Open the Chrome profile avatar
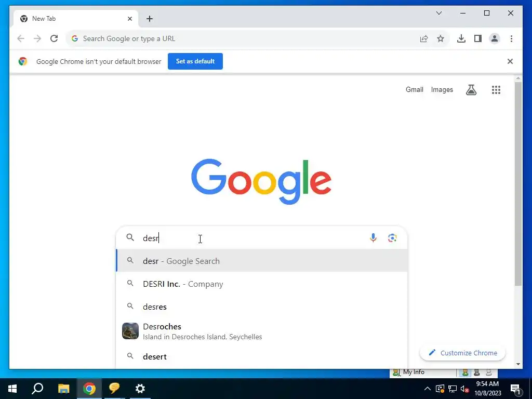The width and height of the screenshot is (532, 399). point(495,38)
